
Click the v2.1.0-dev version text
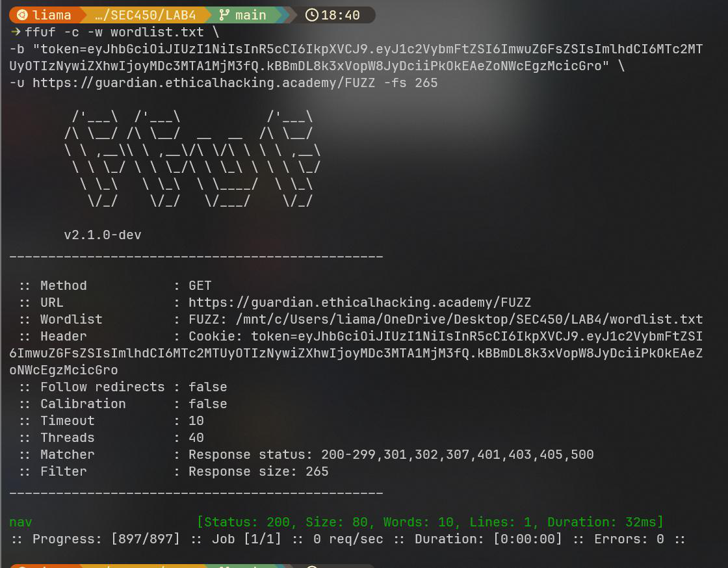click(102, 235)
